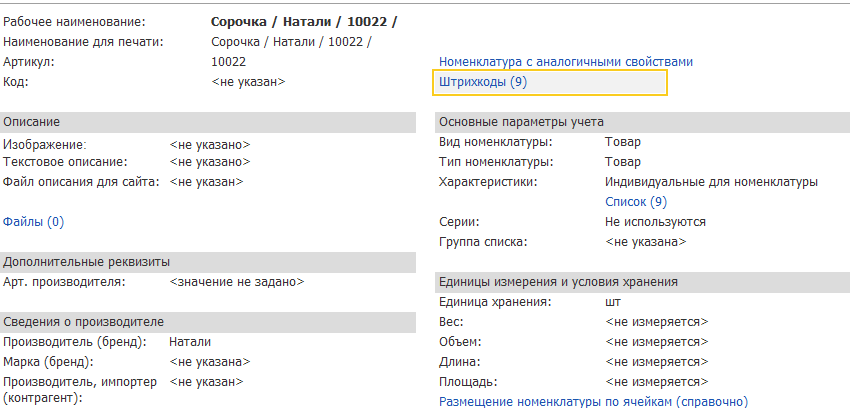Viewport: 850px width, 408px height.
Task: Open the Штрихкоды (9) link
Action: pyautogui.click(x=482, y=82)
